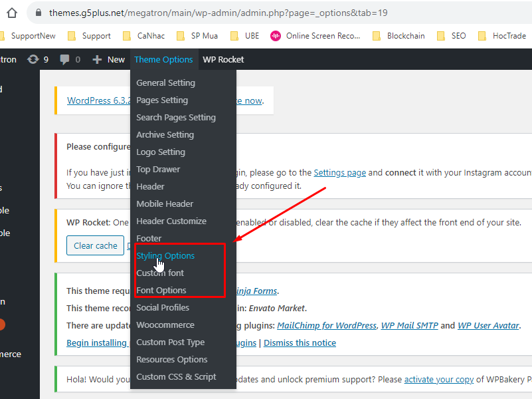This screenshot has height=399, width=532.
Task: Open MailChimp for WordPress plugin link
Action: 327,325
